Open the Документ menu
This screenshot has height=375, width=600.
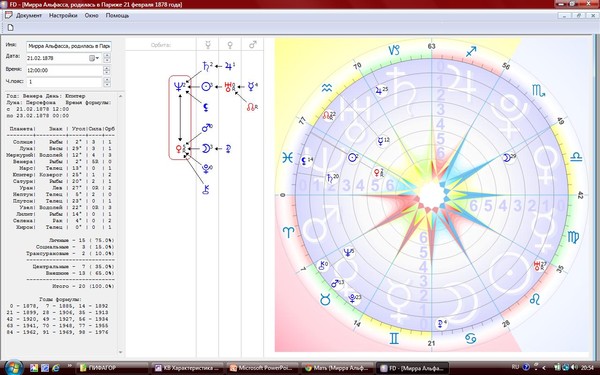[x=29, y=16]
